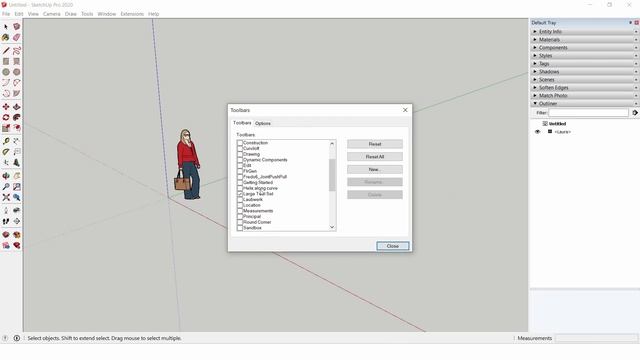This screenshot has height=360, width=640.
Task: Click the info icon in status bar
Action: [17, 338]
